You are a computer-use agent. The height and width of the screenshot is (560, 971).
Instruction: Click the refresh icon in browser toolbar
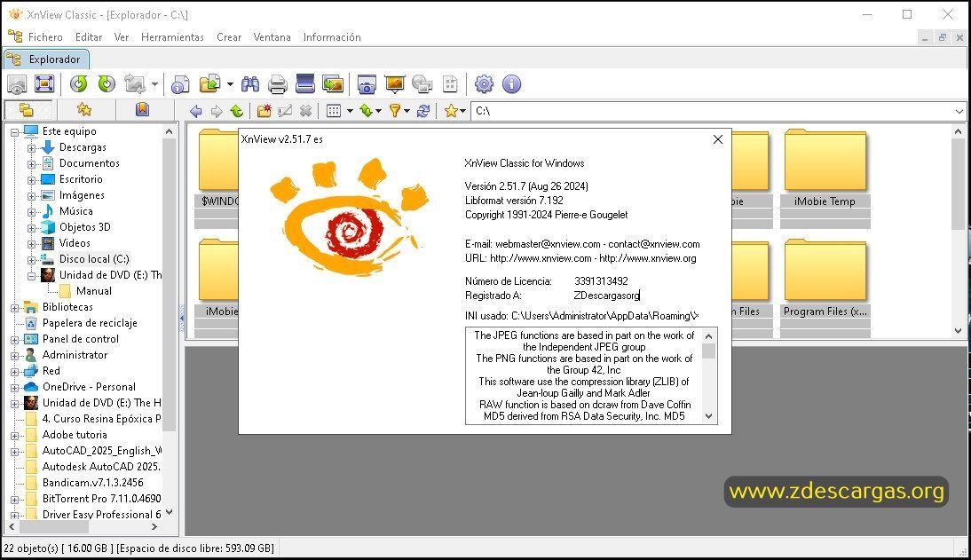point(423,111)
